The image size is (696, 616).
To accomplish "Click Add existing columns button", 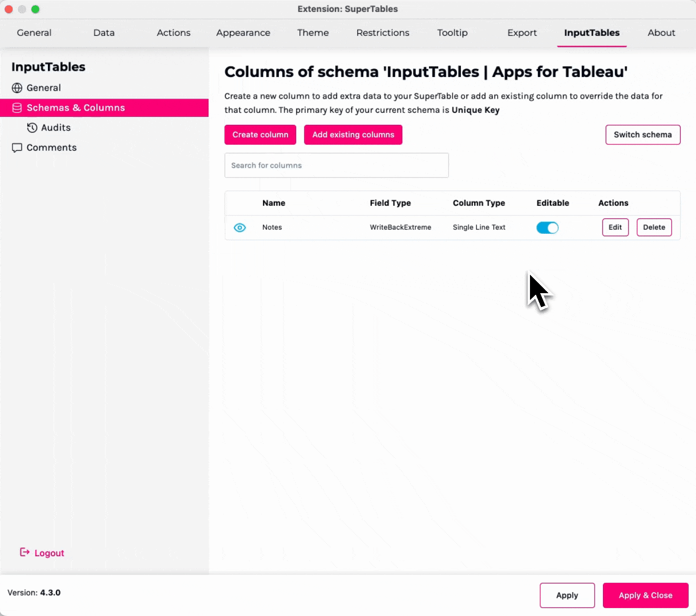I will (x=353, y=135).
